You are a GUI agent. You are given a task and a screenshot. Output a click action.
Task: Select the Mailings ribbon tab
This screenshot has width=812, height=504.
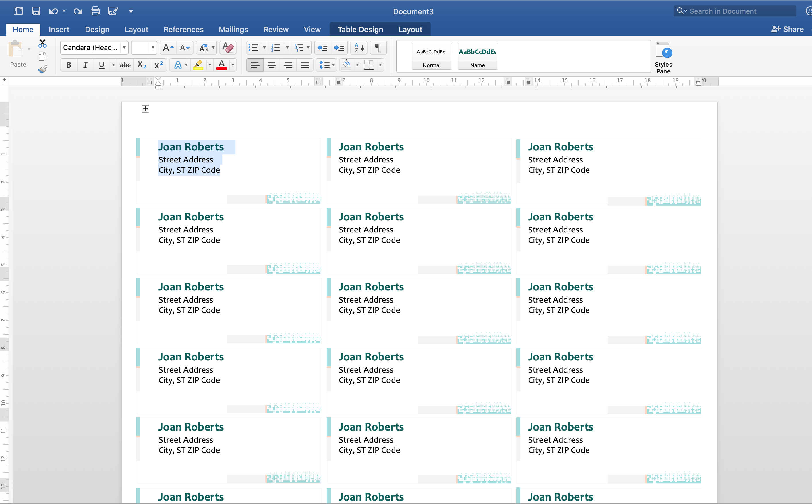[x=233, y=29]
